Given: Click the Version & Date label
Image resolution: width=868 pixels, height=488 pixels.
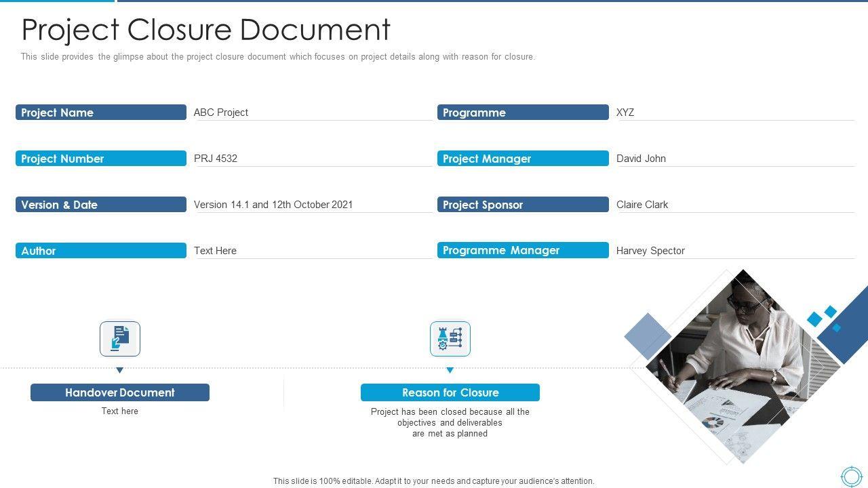Looking at the screenshot, I should click(101, 205).
